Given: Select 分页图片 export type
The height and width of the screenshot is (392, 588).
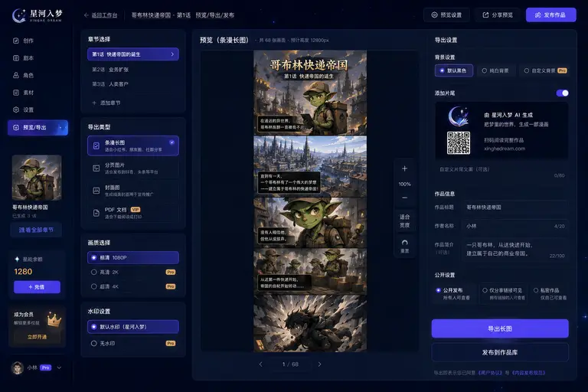Looking at the screenshot, I should [x=133, y=168].
